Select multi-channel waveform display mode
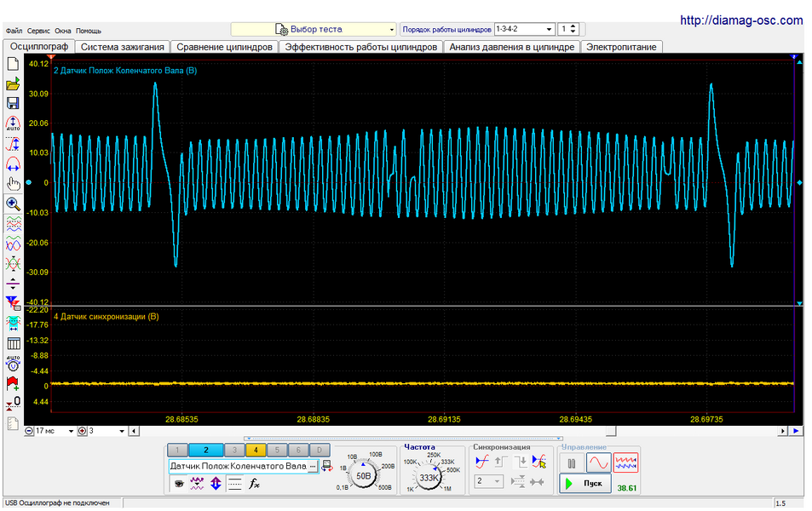The height and width of the screenshot is (511, 812). pyautogui.click(x=625, y=462)
